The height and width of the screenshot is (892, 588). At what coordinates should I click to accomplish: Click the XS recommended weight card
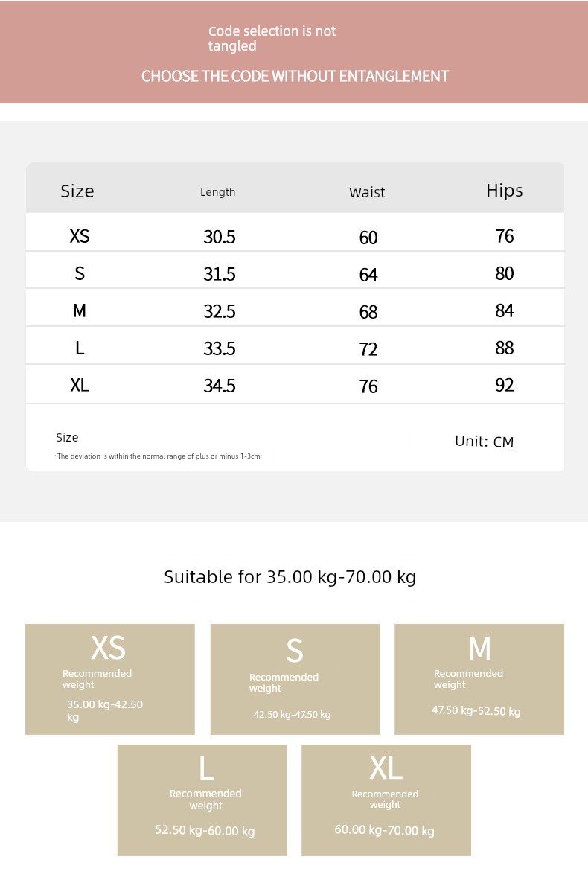point(110,679)
